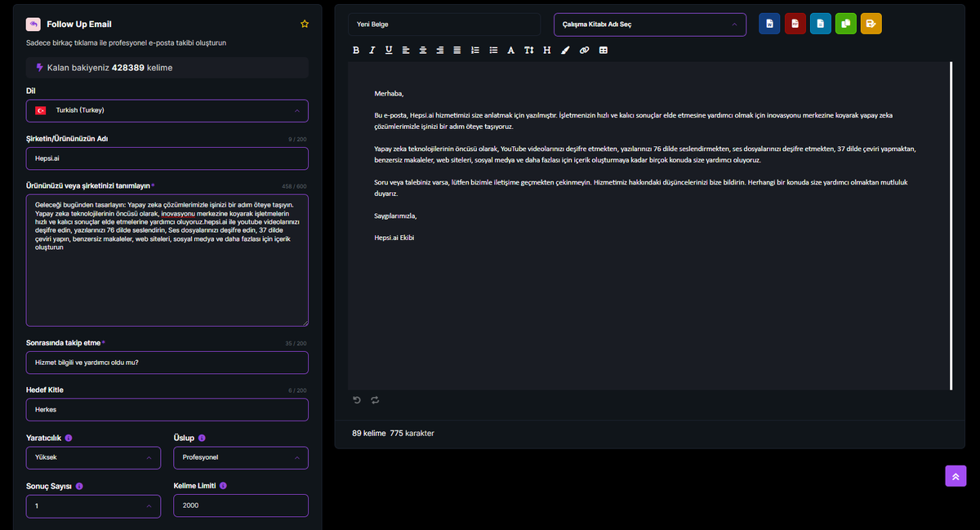Click the editor vertical scrollbar
980x530 pixels.
(x=951, y=225)
